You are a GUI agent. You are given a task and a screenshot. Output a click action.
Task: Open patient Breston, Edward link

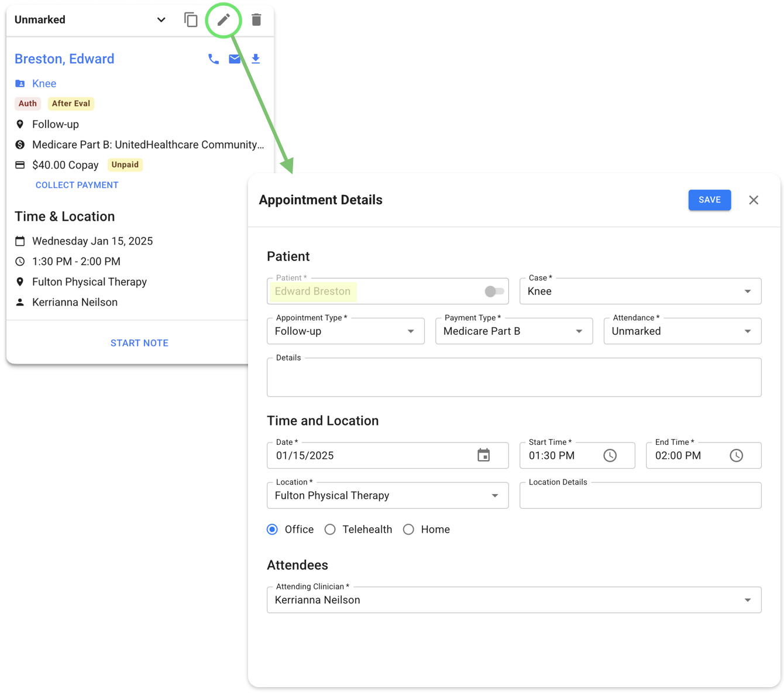[x=64, y=59]
